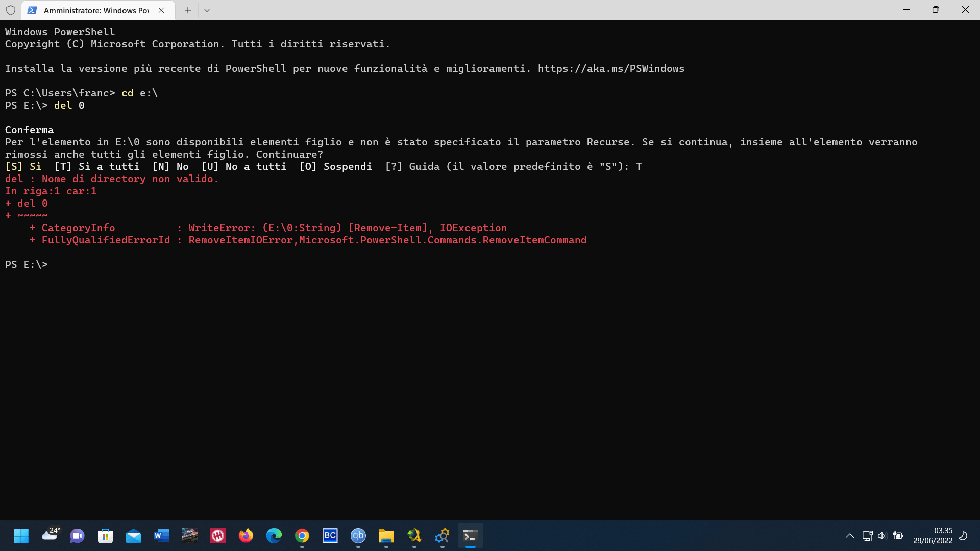Click the Windows Start button

(21, 536)
